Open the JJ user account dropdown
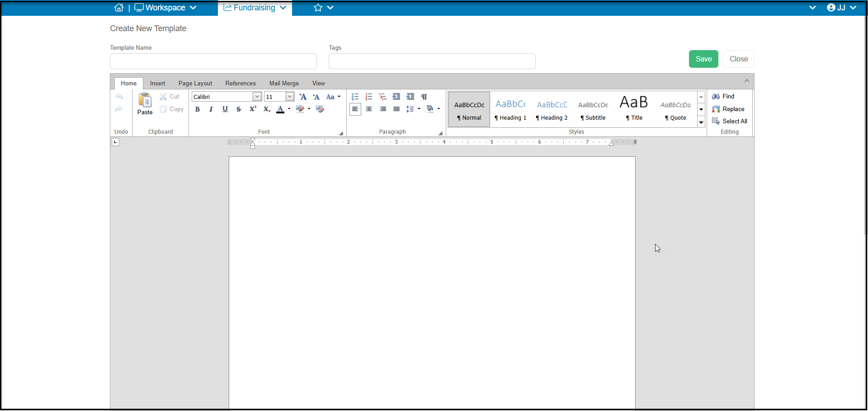The image size is (868, 411). [842, 8]
